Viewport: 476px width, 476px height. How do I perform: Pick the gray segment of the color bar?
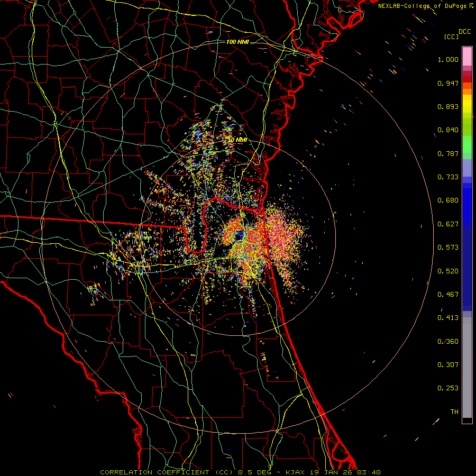click(x=467, y=368)
